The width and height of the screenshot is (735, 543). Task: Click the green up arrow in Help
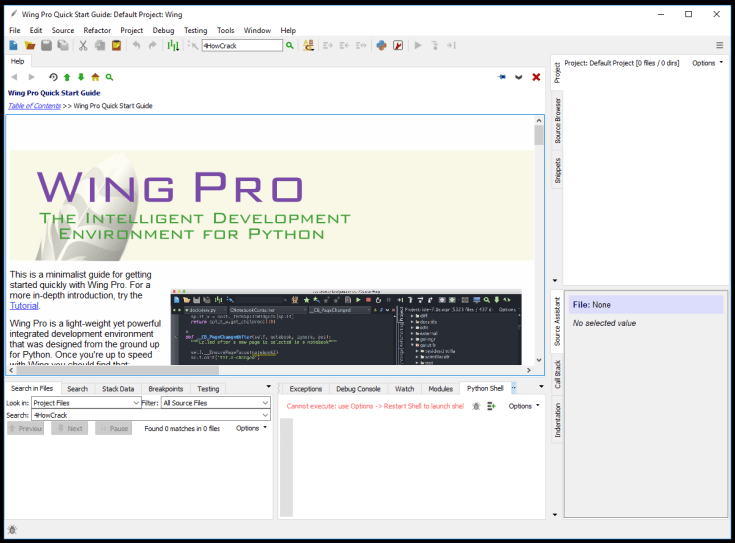coord(67,77)
